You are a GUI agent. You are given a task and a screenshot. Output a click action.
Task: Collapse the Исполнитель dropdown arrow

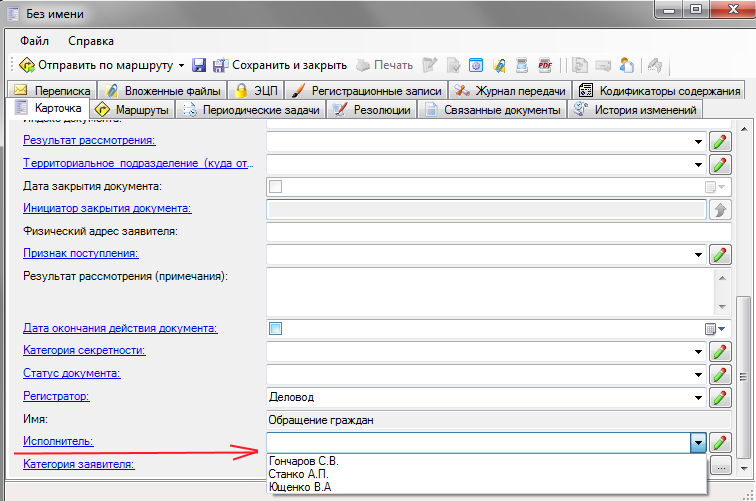[x=698, y=443]
